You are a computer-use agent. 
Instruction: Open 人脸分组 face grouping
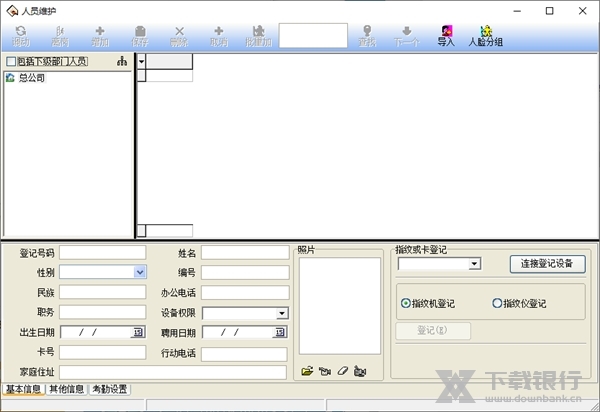click(x=486, y=36)
